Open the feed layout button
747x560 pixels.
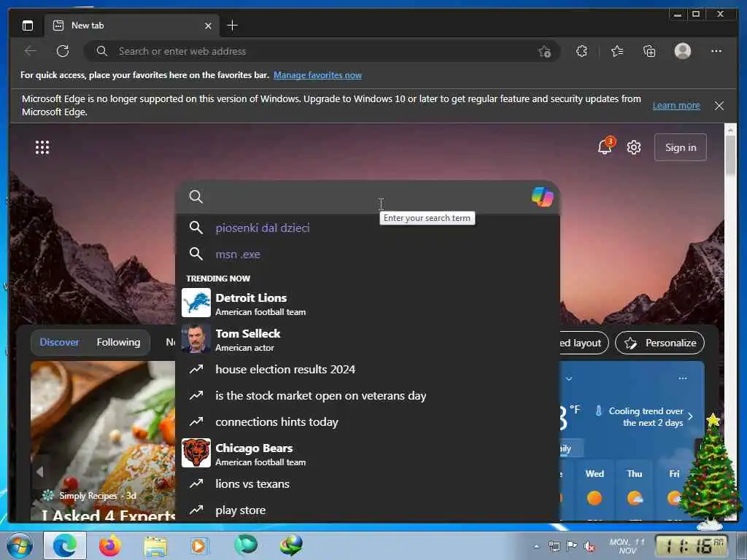point(583,343)
